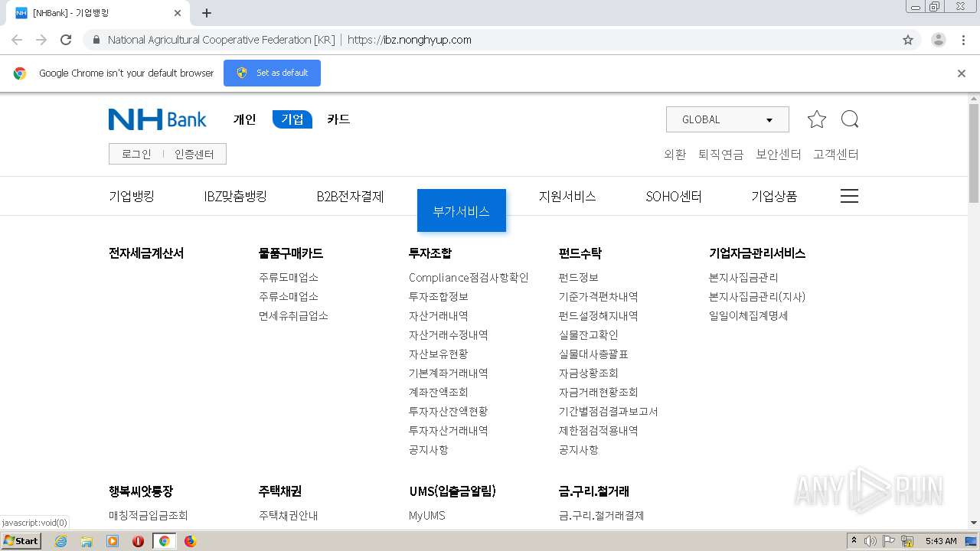
Task: Open 지원서비스 menu
Action: (567, 196)
